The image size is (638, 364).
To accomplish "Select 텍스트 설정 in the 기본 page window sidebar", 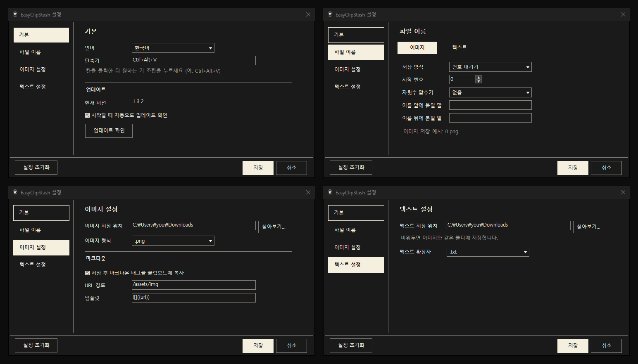I will pos(41,87).
